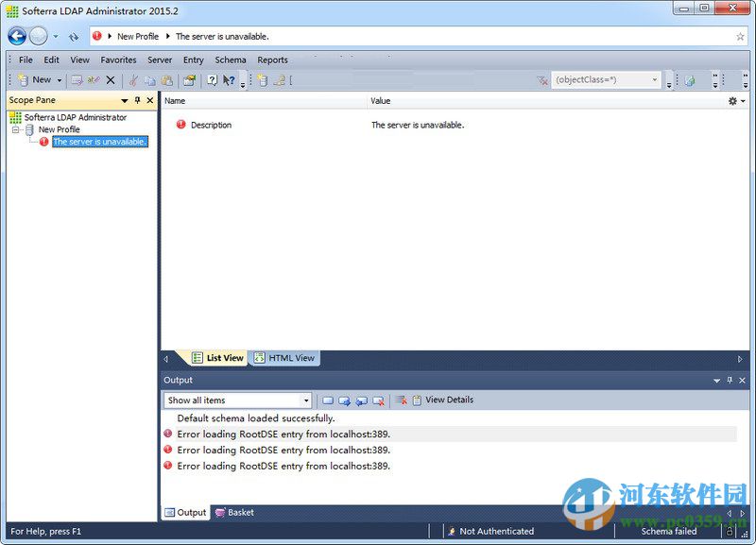The width and height of the screenshot is (756, 545).
Task: Expand the New button dropdown arrow
Action: (60, 80)
